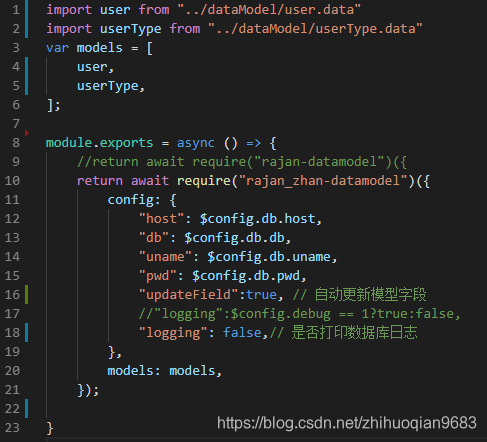This screenshot has width=487, height=442.
Task: Click line number 23 in the gutter
Action: click(x=12, y=428)
